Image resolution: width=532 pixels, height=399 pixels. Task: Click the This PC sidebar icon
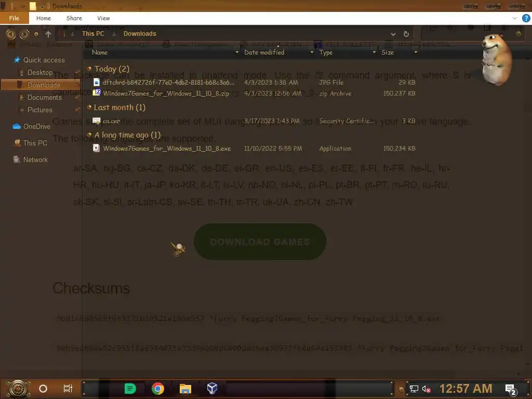17,143
